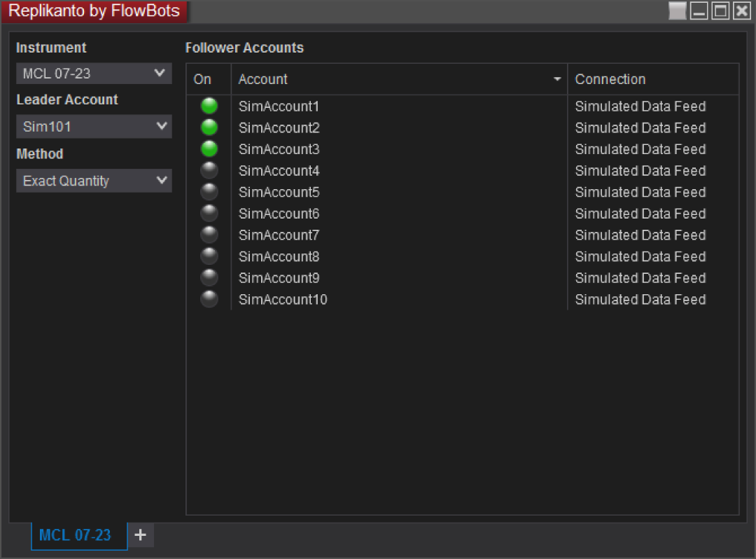
Task: Turn on SimAccount5 follower toggle
Action: coord(209,191)
